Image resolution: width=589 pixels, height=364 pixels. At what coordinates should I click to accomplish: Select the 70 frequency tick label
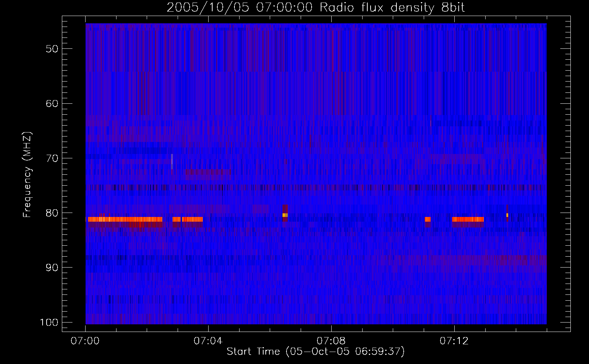point(52,158)
